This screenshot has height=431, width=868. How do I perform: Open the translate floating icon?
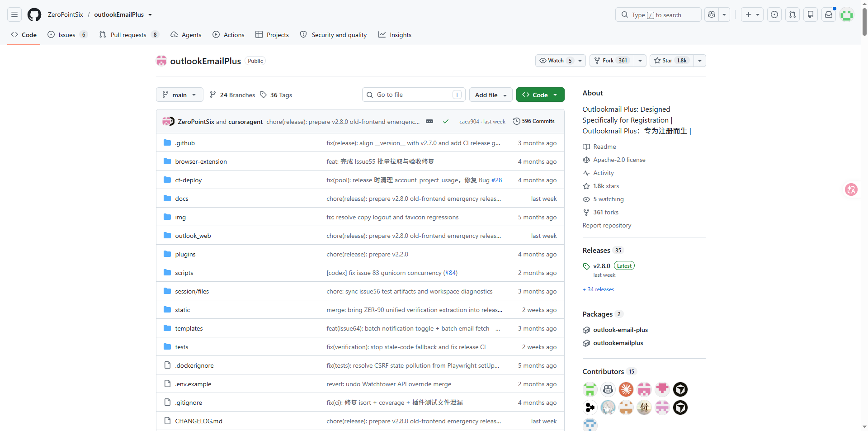851,189
